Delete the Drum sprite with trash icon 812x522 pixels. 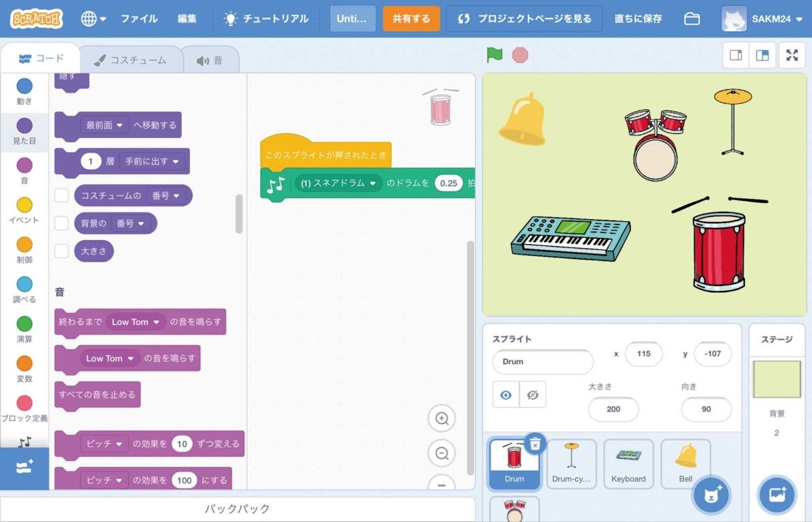(x=535, y=443)
